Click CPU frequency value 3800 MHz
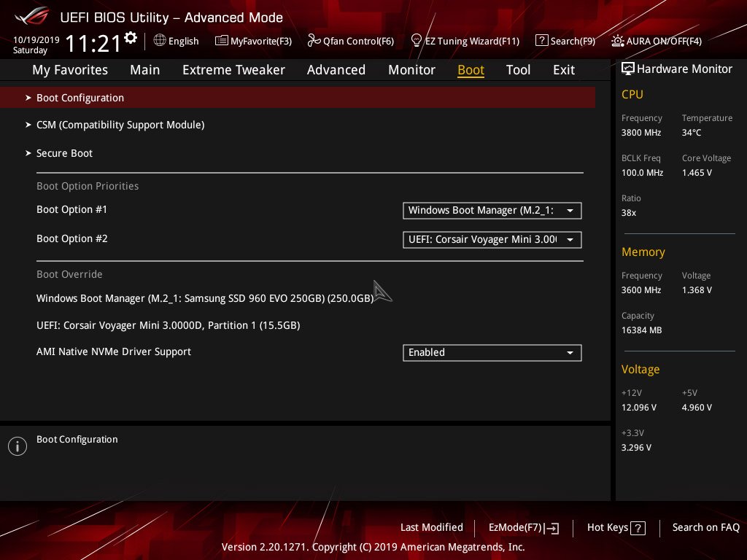The height and width of the screenshot is (560, 747). [x=641, y=133]
